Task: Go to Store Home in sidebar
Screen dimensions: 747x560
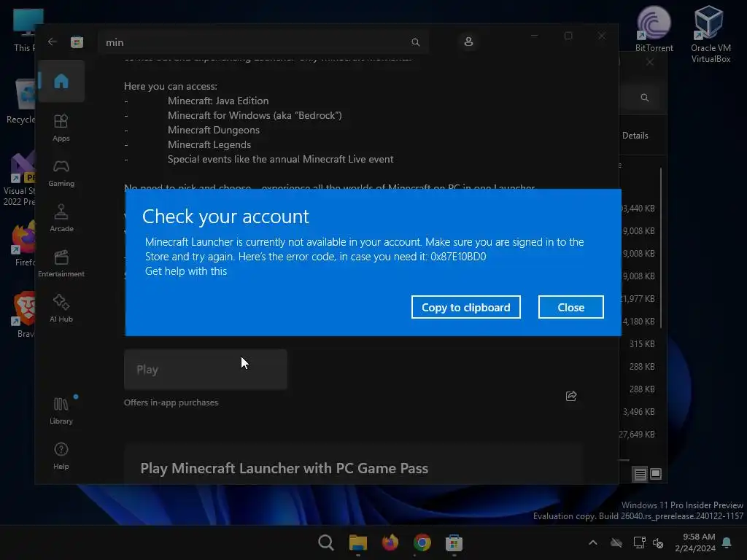Action: pyautogui.click(x=61, y=82)
